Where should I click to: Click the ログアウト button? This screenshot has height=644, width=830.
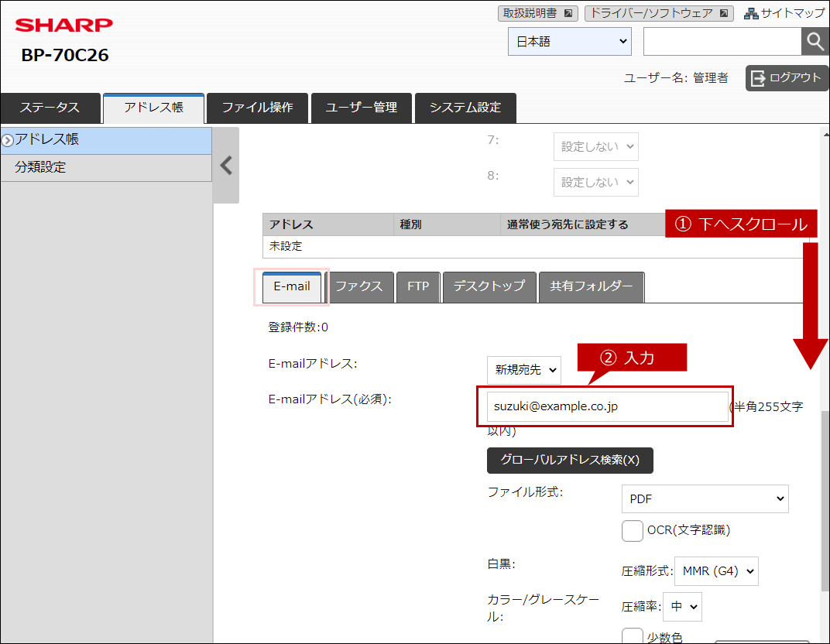787,78
